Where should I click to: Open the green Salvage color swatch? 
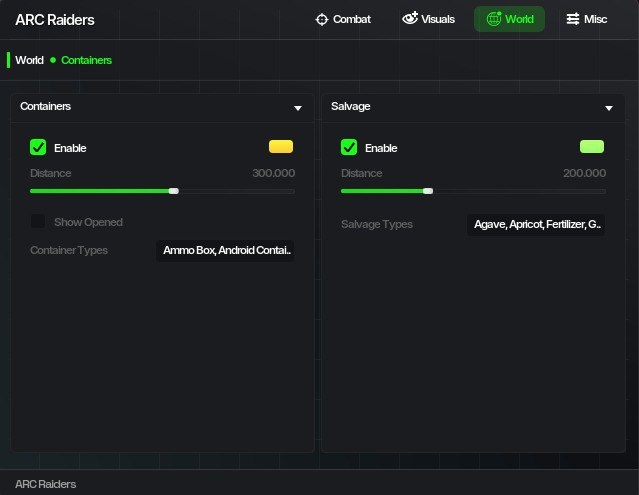(592, 147)
